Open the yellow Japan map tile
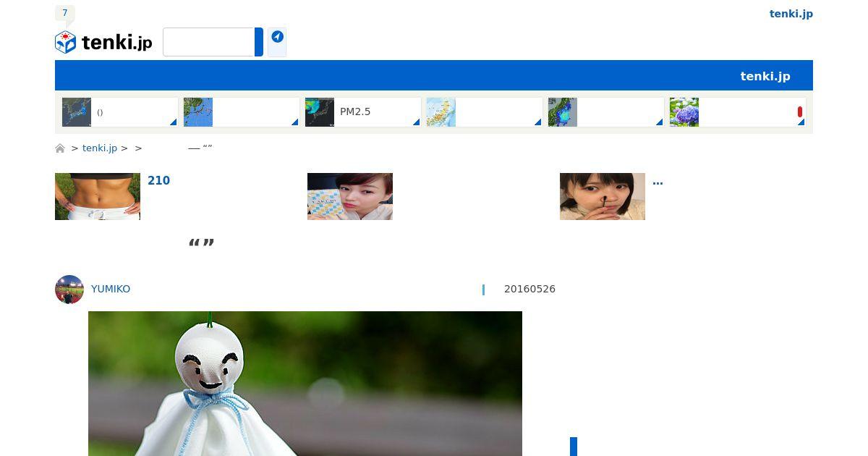Image resolution: width=868 pixels, height=456 pixels. 485,112
